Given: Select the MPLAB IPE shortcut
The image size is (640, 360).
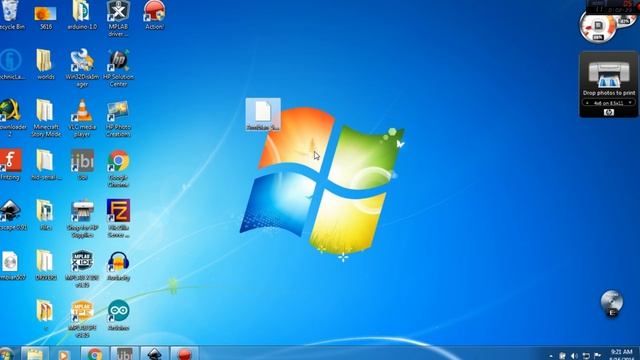Looking at the screenshot, I should 82,319.
